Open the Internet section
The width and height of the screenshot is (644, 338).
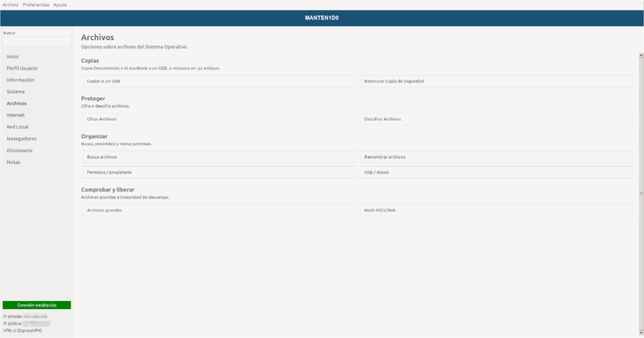[x=16, y=115]
